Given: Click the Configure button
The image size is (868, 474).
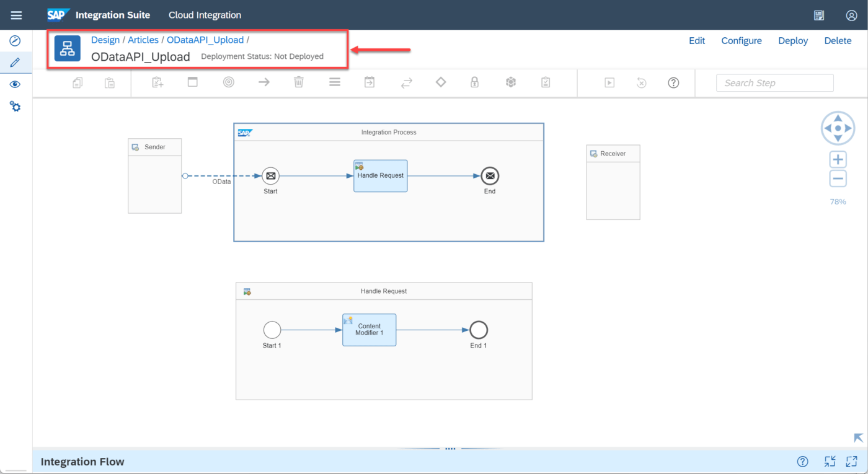Looking at the screenshot, I should (742, 40).
